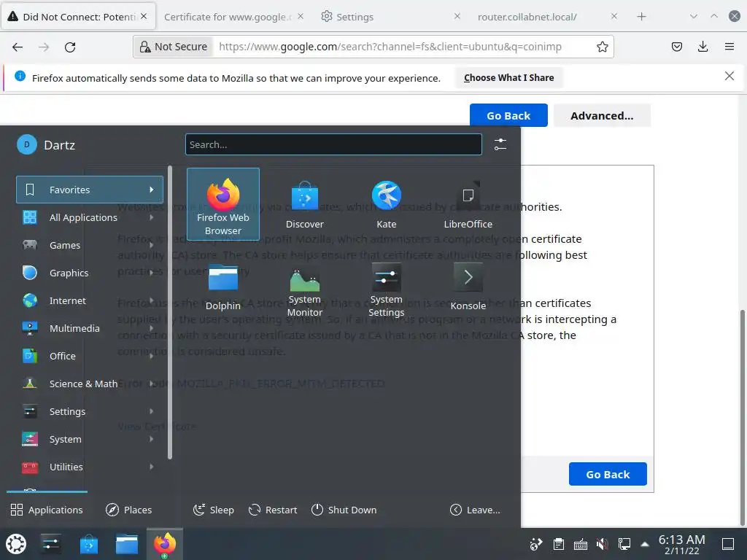Select the Did Not Connect tab

tap(78, 17)
